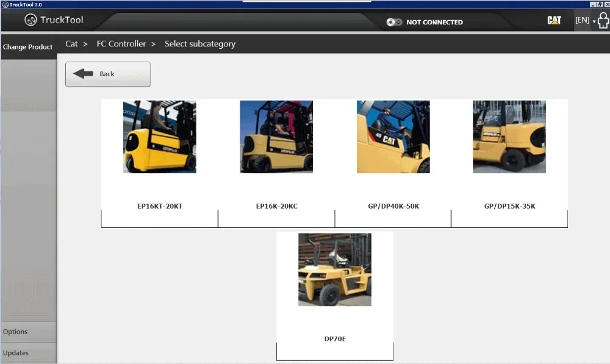Select the DP70E truck image
Viewport: 610px width, 364px height.
click(x=334, y=269)
